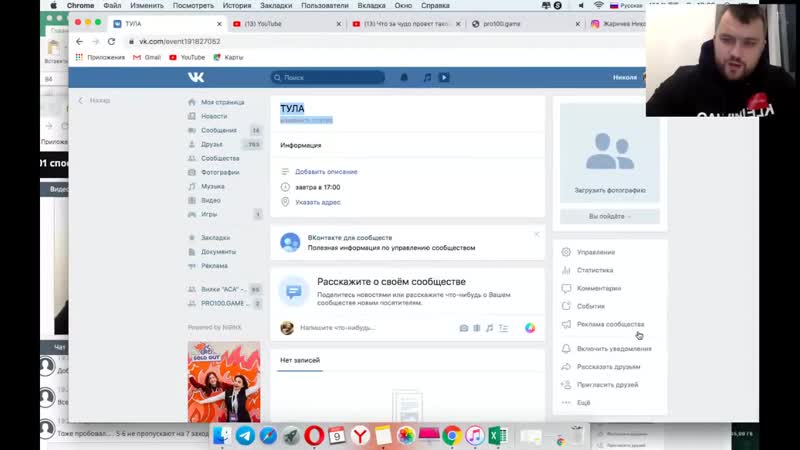Open the VK notifications bell

[404, 78]
